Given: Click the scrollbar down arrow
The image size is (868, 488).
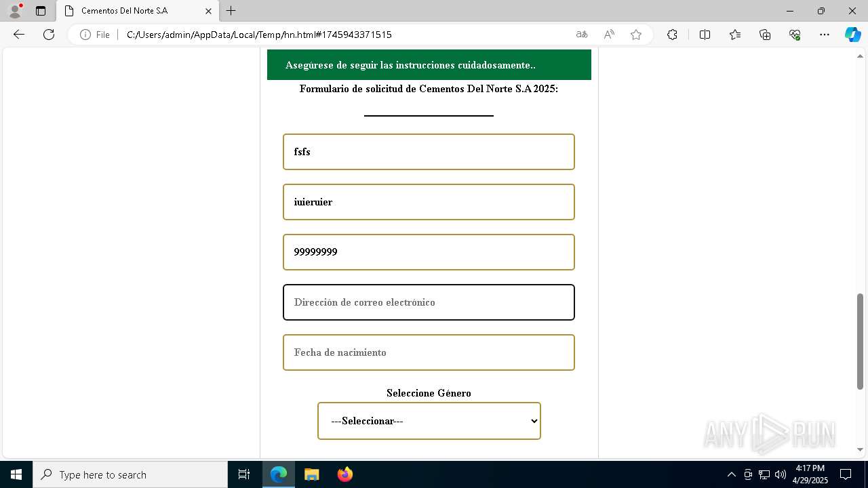Looking at the screenshot, I should point(861,449).
